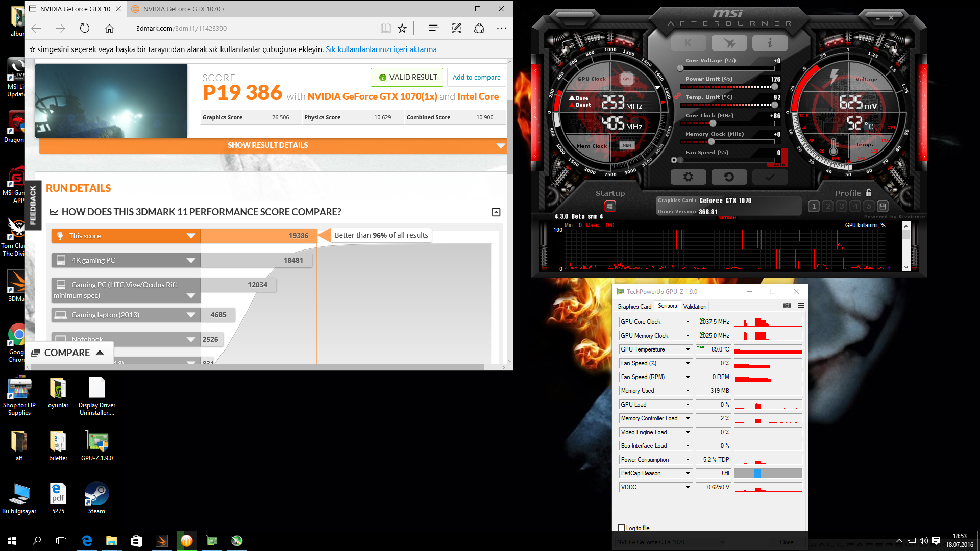980x551 pixels.
Task: Select Afterburner profile slot 3
Action: [x=842, y=206]
